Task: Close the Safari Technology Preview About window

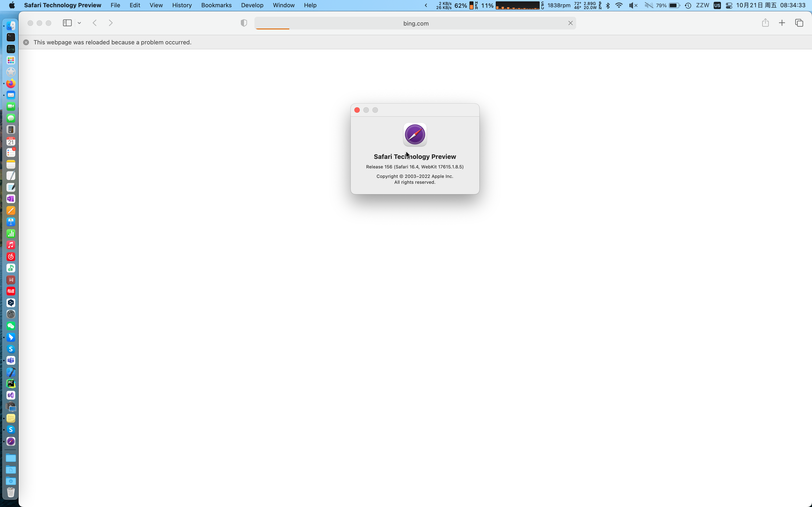Action: pyautogui.click(x=357, y=110)
